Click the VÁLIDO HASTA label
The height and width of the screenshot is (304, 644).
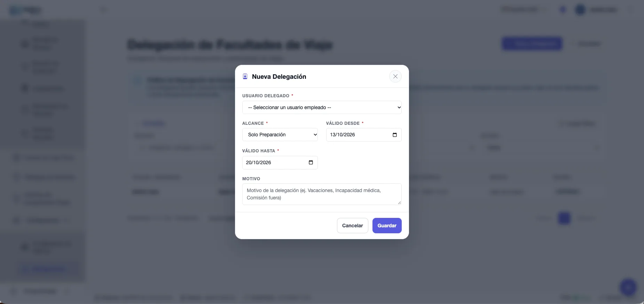(258, 151)
